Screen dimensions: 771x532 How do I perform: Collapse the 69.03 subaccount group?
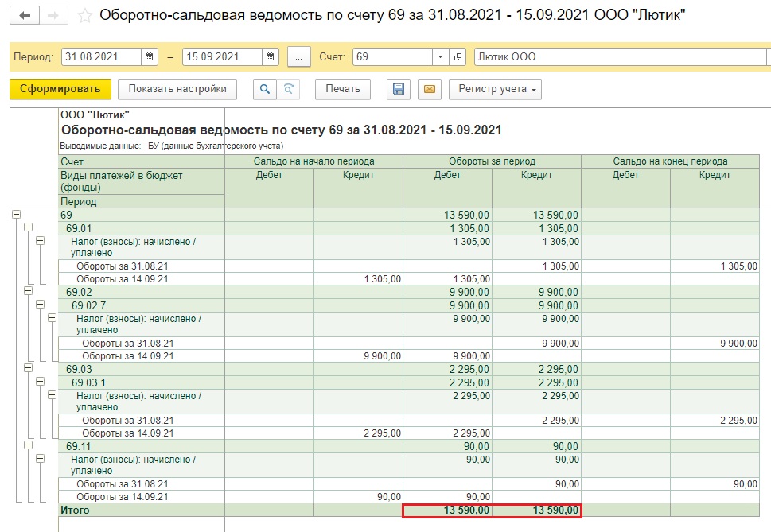click(28, 368)
